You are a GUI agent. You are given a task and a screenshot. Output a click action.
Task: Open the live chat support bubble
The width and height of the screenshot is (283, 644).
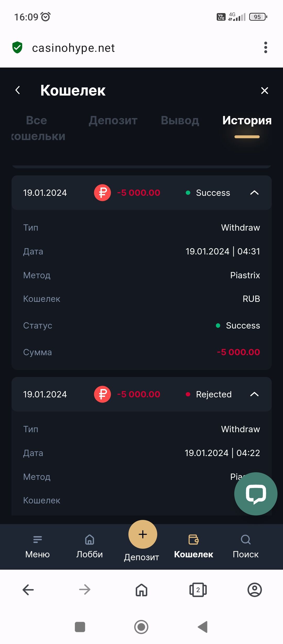[256, 494]
